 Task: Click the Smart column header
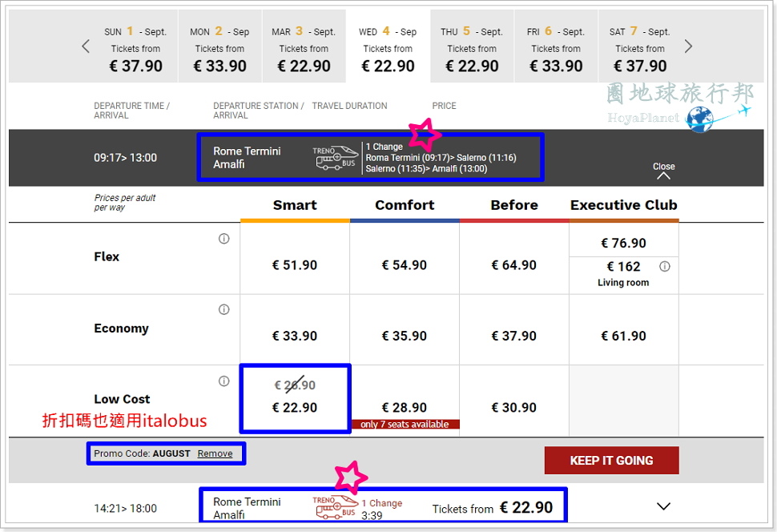click(295, 205)
